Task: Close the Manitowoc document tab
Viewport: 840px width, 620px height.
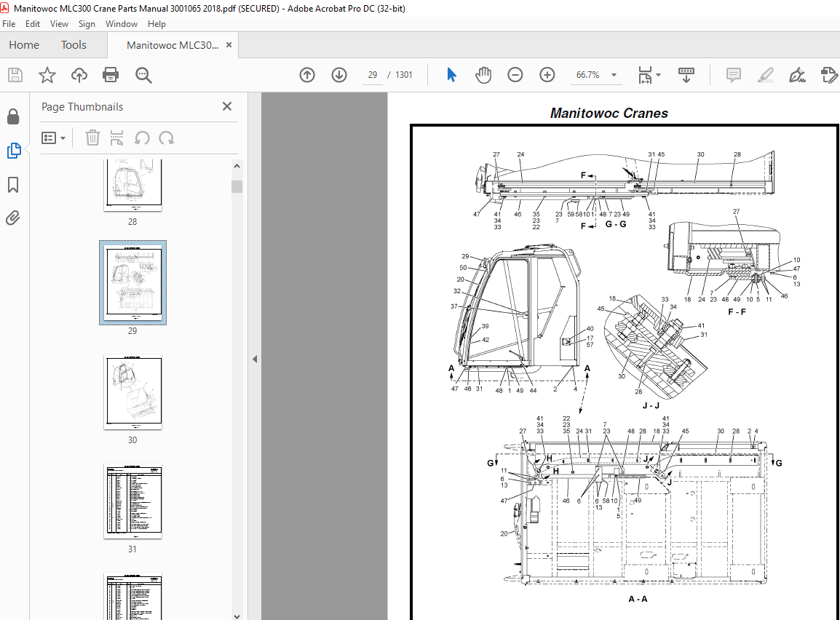Action: click(x=229, y=45)
